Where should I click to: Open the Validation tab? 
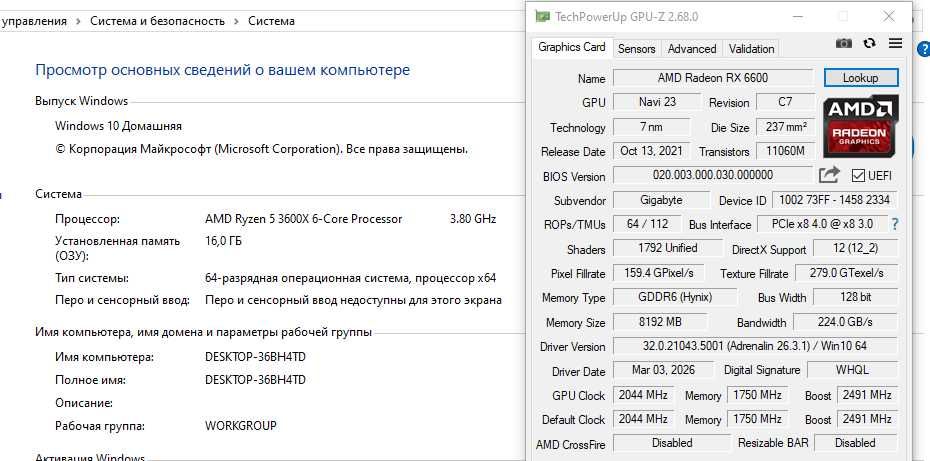pos(751,49)
